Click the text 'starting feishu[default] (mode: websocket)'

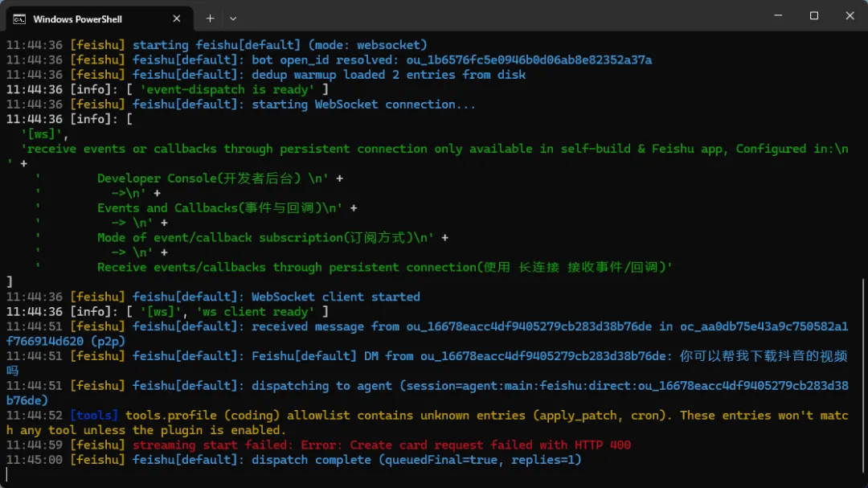click(280, 45)
